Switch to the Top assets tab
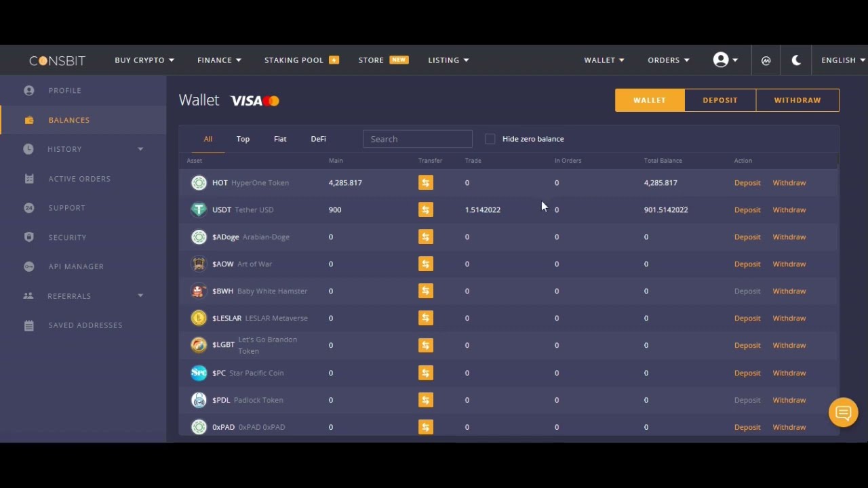This screenshot has width=868, height=488. 243,139
